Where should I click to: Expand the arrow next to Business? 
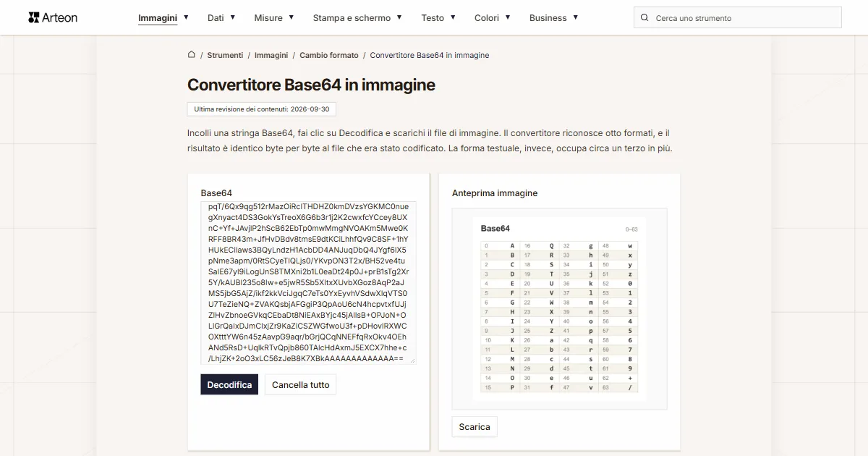[576, 17]
